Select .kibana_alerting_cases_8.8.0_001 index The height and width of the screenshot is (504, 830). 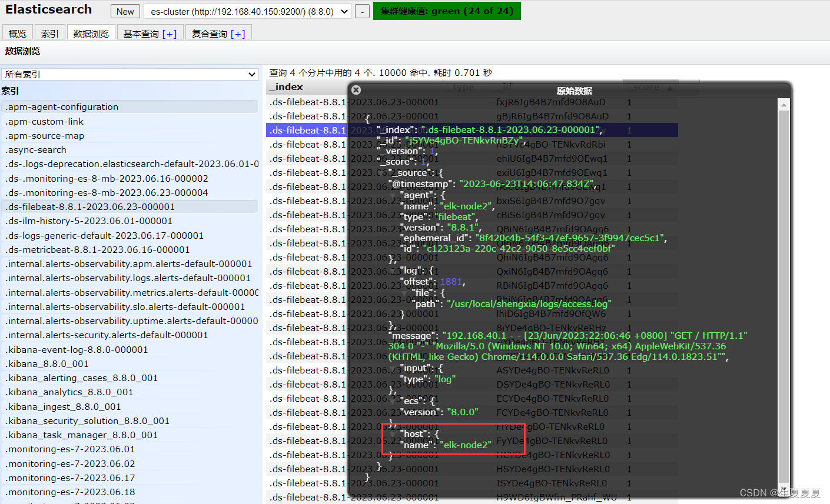tap(130, 378)
